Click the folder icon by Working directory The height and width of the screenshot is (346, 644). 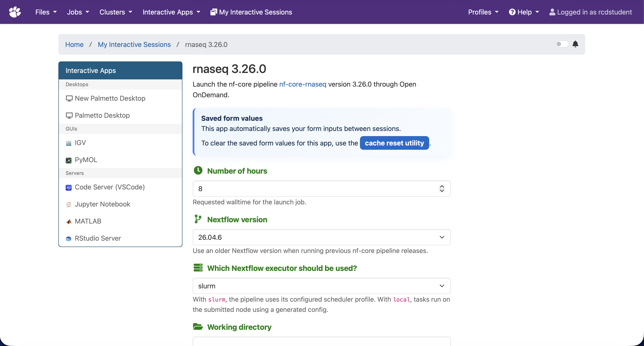click(198, 327)
